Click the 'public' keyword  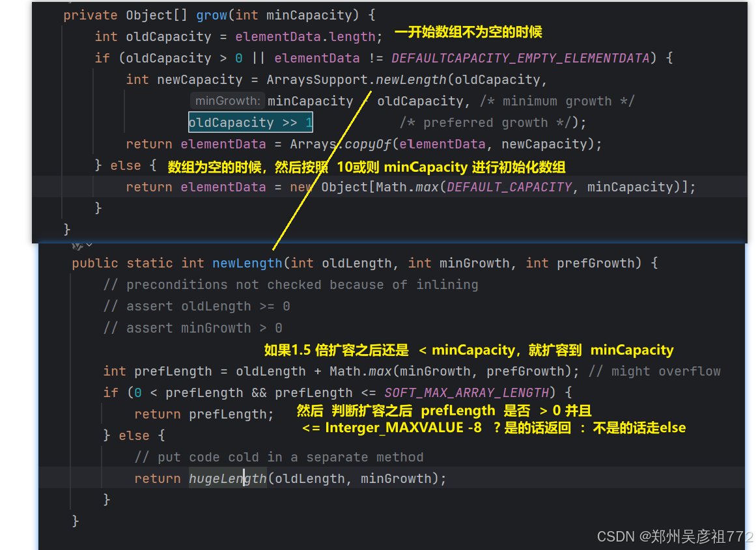tap(95, 263)
